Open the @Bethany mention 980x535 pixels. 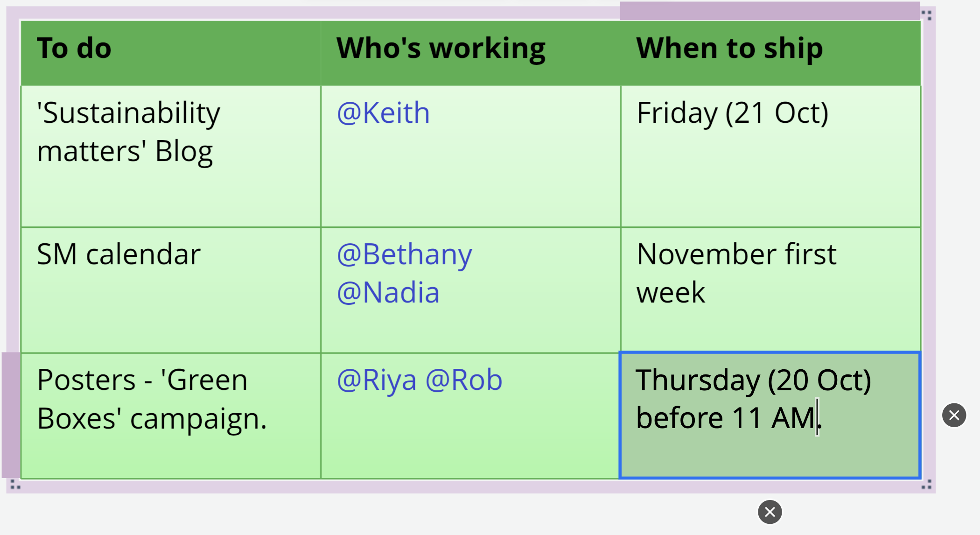coord(404,254)
